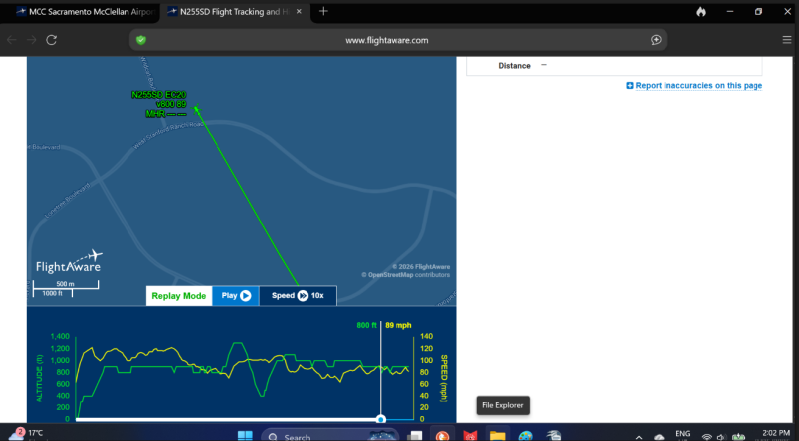The image size is (799, 441).
Task: Open DuckDuckGo browser on the taskbar
Action: click(x=442, y=436)
